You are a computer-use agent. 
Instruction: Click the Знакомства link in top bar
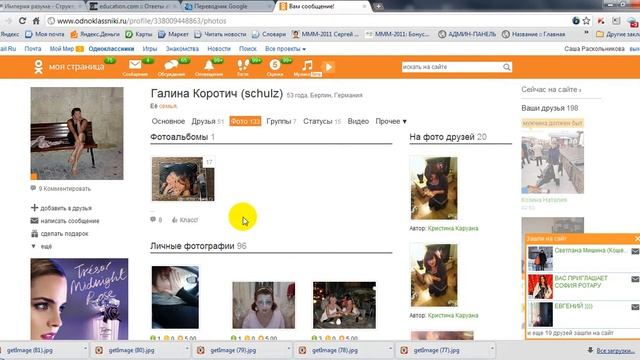tap(182, 49)
